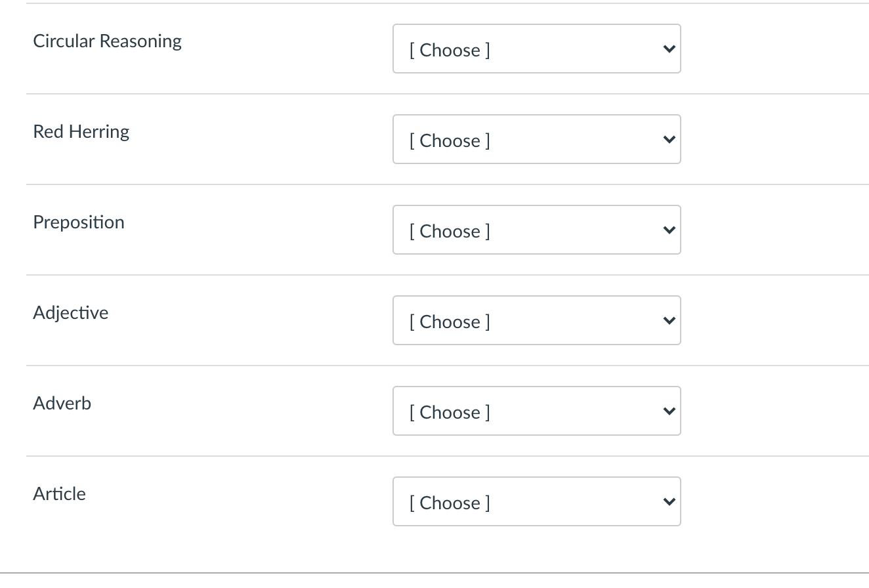
Task: Click the chevron arrow in the Article select
Action: 669,502
